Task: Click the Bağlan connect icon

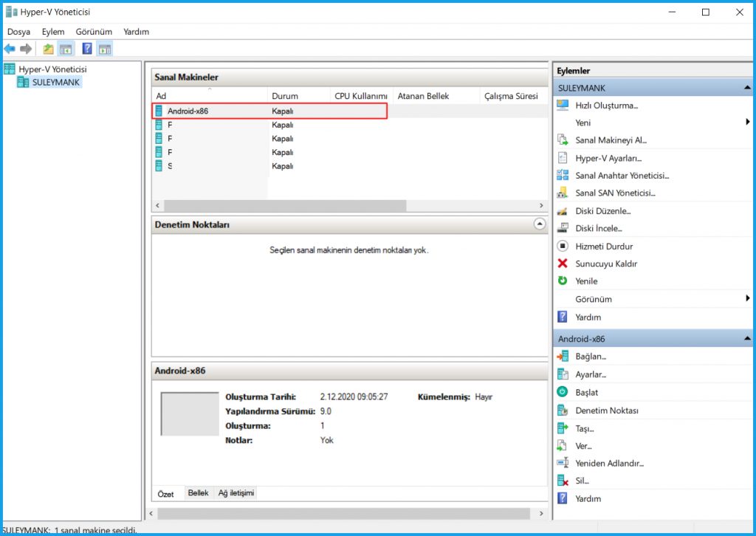Action: 562,356
